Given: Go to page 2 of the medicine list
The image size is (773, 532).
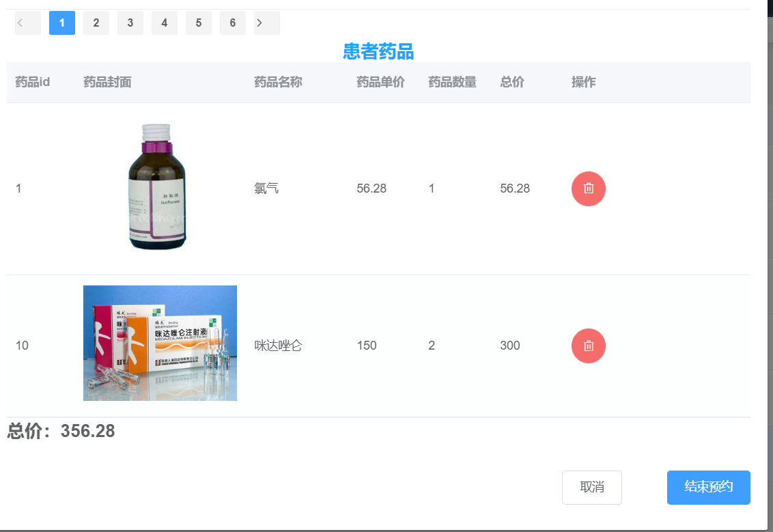Looking at the screenshot, I should 96,23.
